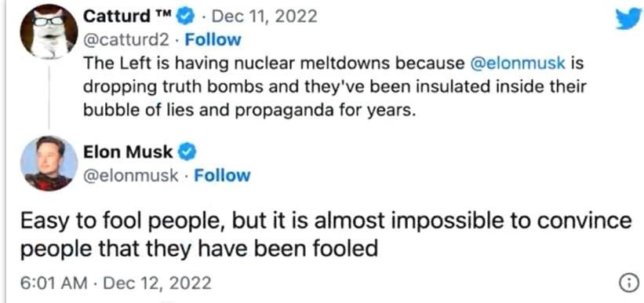Open Catturd's cat profile picture
The width and height of the screenshot is (644, 303).
point(49,31)
